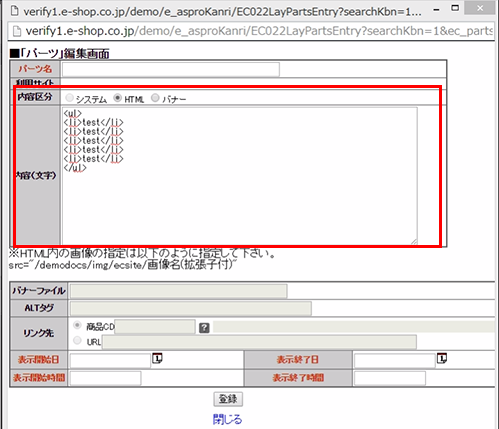Viewport: 499px width, 429px height.
Task: Click inside the HTML content textarea
Action: coord(240,176)
